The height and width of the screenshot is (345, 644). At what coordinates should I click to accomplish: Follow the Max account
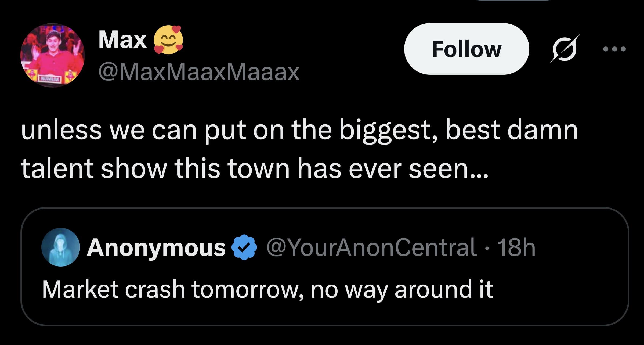pos(466,49)
